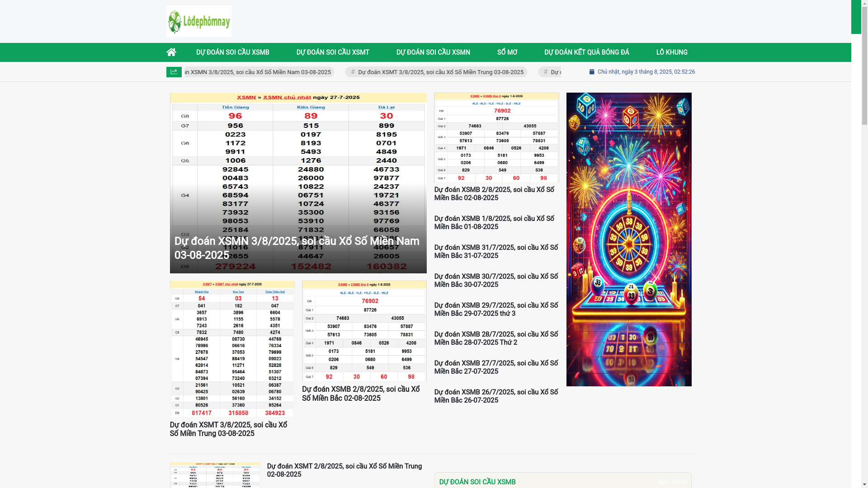Screen dimensions: 868x488
Task: Open DỰ ĐOÁN SOI CẦU XSMT menu
Action: [333, 52]
